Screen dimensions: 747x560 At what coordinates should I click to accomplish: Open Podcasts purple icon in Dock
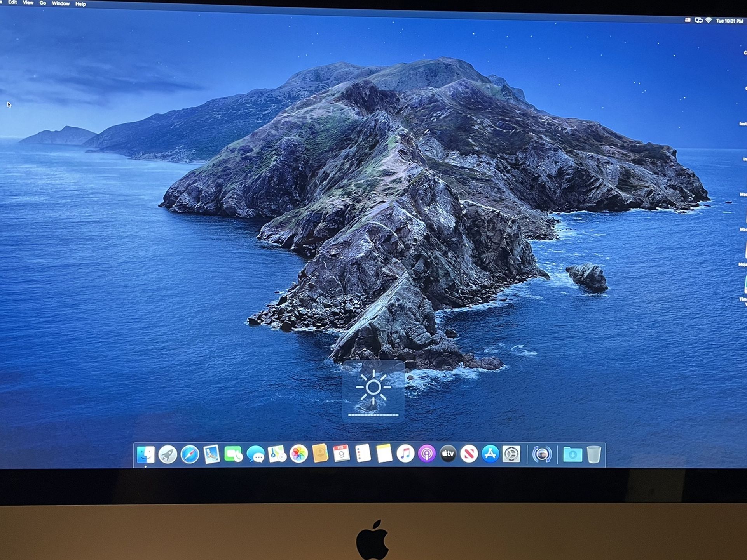click(x=427, y=454)
